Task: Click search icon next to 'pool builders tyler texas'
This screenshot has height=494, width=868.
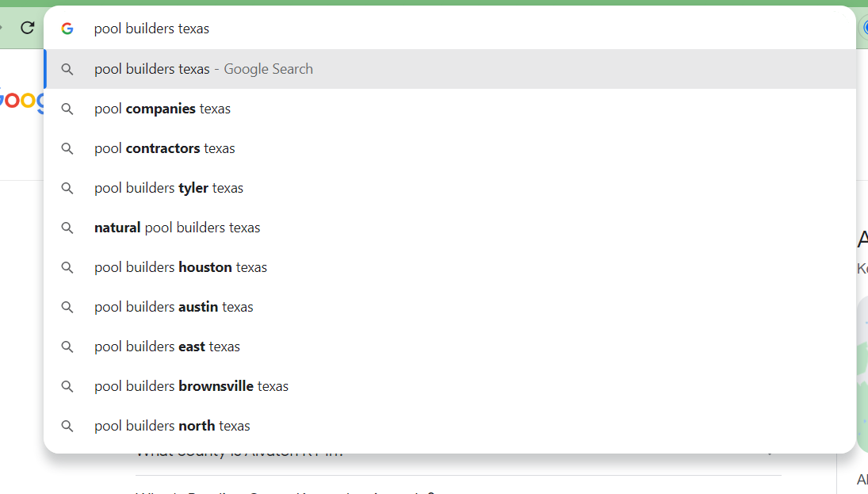Action: 67,188
